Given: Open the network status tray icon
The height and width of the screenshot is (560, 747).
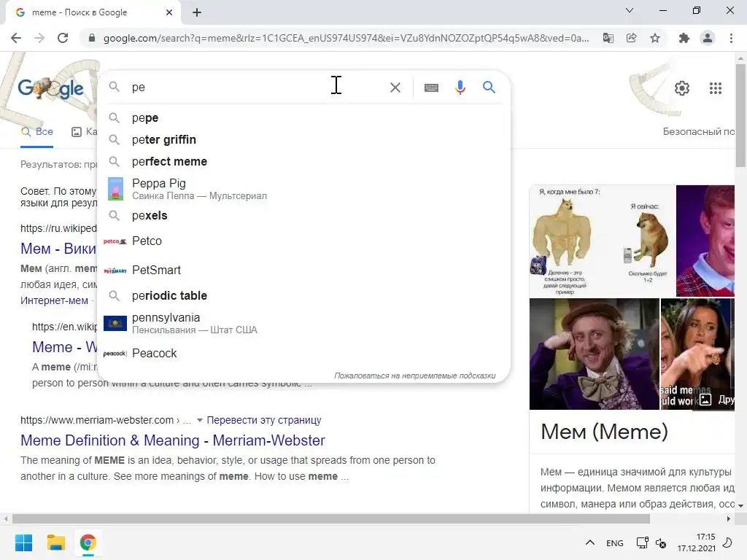Looking at the screenshot, I should (x=642, y=542).
